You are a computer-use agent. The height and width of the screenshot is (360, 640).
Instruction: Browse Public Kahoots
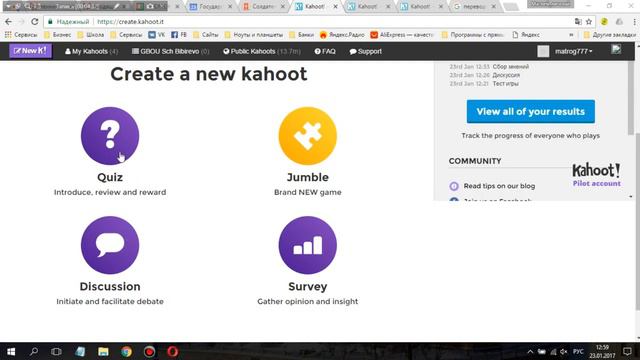point(262,51)
